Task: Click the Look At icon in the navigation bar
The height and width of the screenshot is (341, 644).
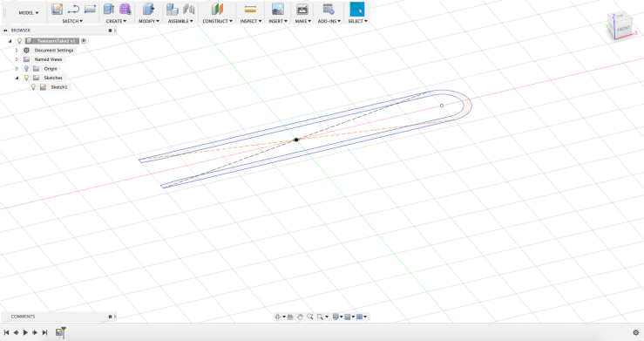Action: coord(290,317)
